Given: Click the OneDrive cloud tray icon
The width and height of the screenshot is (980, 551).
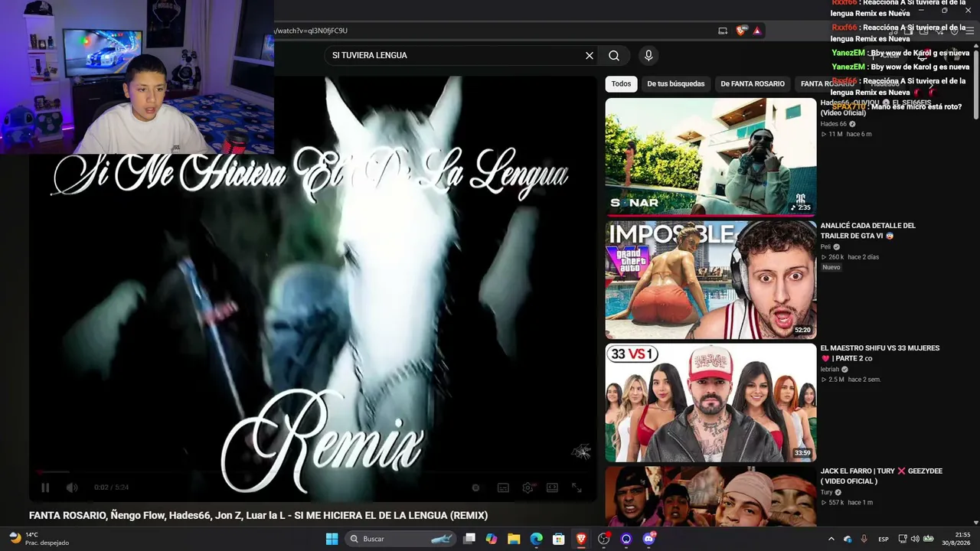Looking at the screenshot, I should coord(848,539).
